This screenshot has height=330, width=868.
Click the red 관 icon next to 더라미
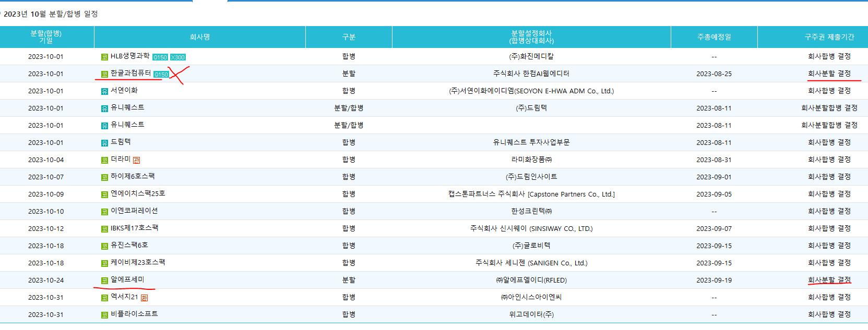coord(136,160)
